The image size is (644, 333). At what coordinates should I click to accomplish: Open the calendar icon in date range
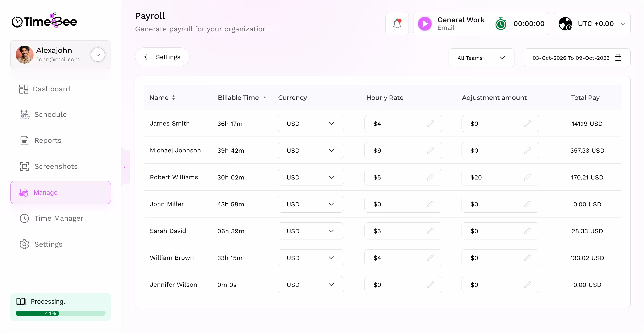pos(618,58)
